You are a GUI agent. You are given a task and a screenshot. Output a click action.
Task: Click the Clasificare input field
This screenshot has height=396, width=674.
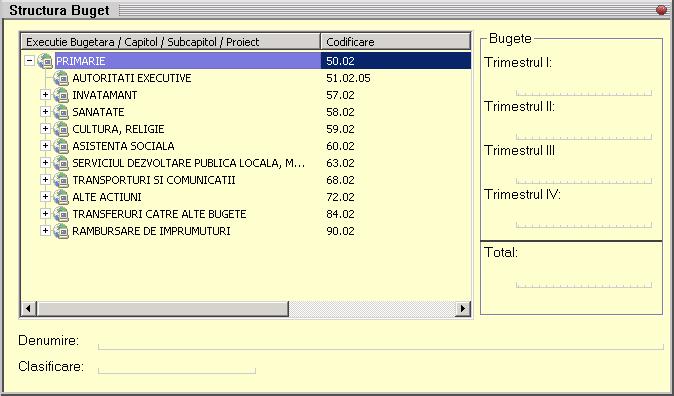click(x=177, y=366)
